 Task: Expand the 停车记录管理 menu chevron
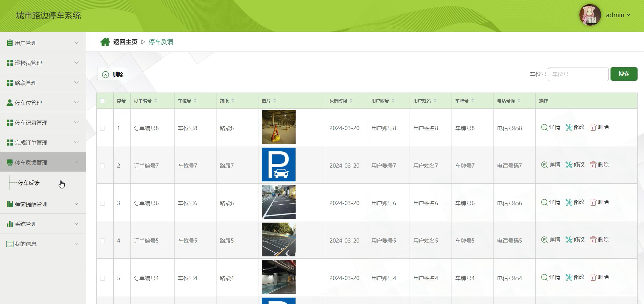click(76, 122)
